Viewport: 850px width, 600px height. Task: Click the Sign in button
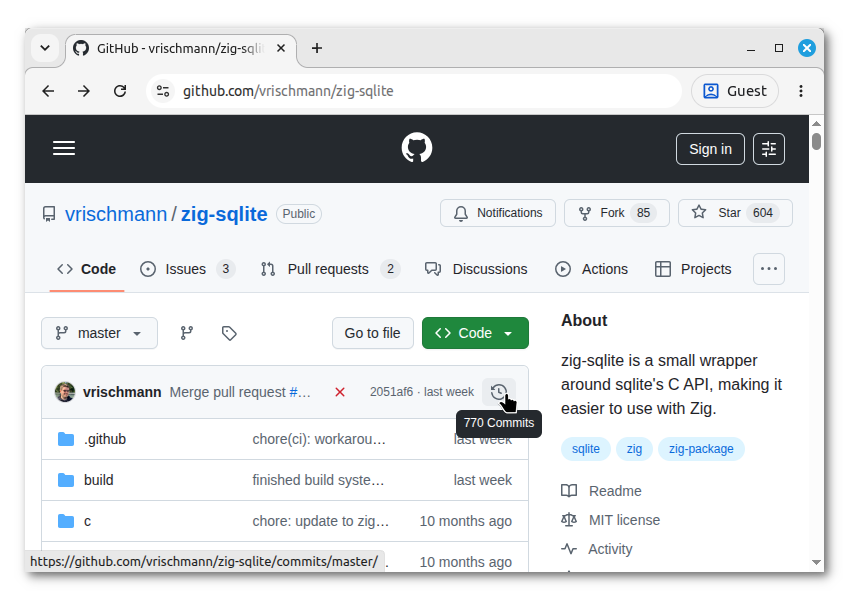(710, 149)
